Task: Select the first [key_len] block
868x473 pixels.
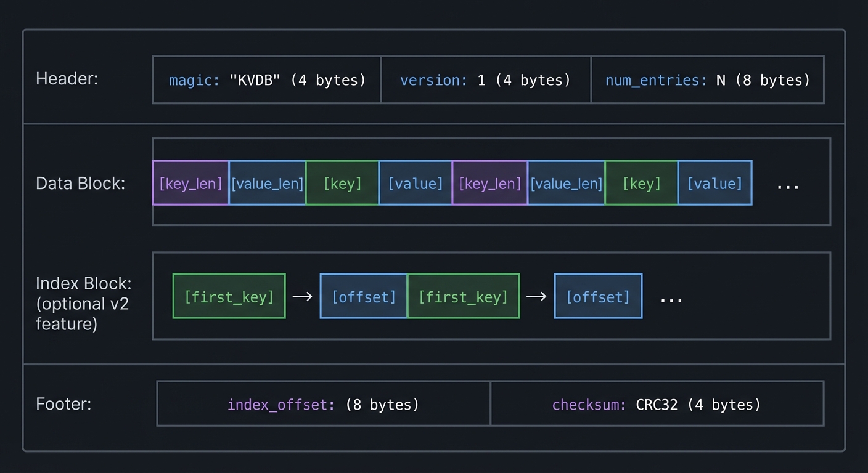Action: click(190, 183)
